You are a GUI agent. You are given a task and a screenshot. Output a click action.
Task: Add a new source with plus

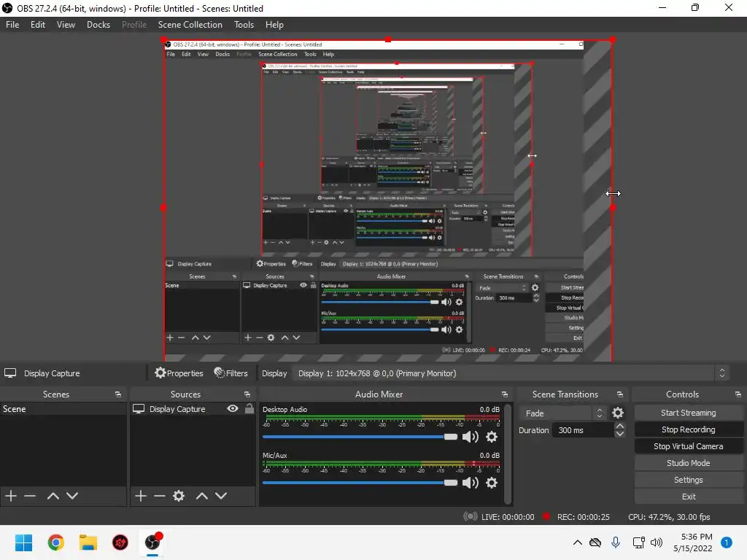(141, 496)
